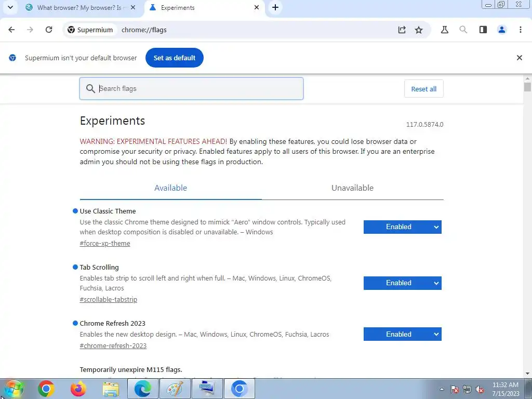This screenshot has width=532, height=399.
Task: Switch to the Available tab
Action: coord(170,188)
